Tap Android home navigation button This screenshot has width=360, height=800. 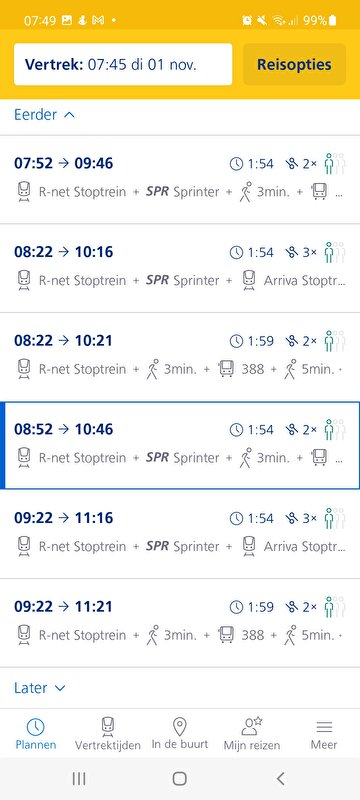[x=179, y=778]
